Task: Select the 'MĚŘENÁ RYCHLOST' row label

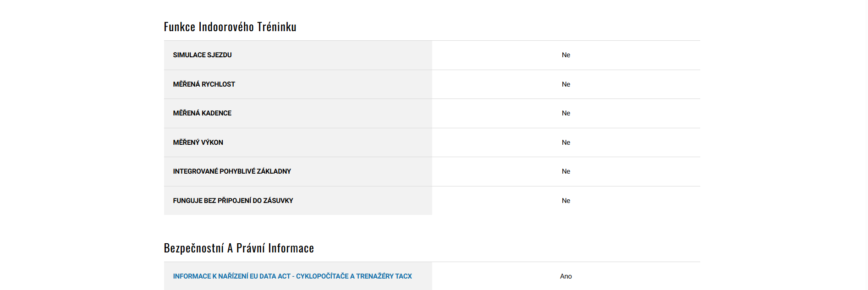Action: point(204,84)
